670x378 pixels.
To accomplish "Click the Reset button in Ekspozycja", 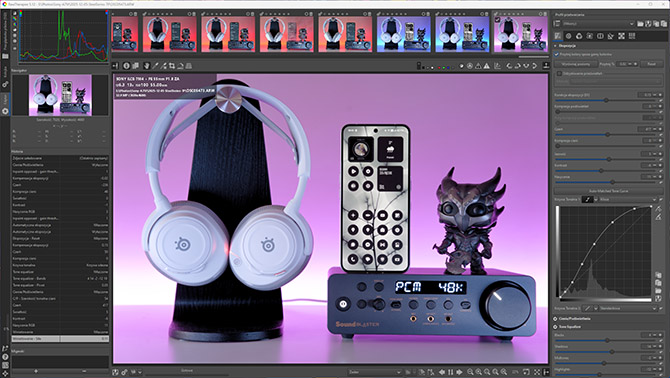I will tap(651, 64).
